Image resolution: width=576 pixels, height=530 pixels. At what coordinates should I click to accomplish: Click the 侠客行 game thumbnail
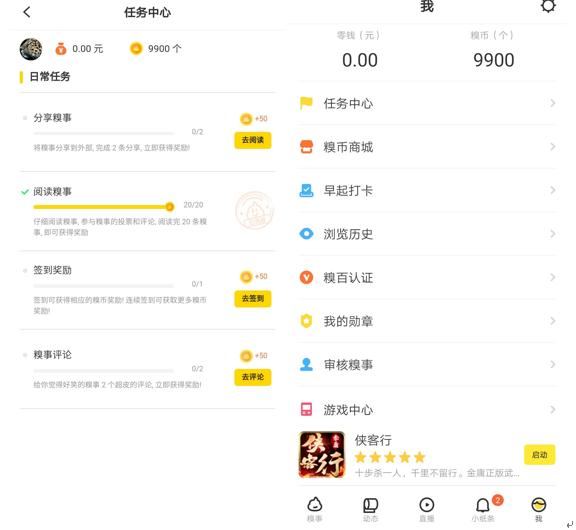[322, 454]
